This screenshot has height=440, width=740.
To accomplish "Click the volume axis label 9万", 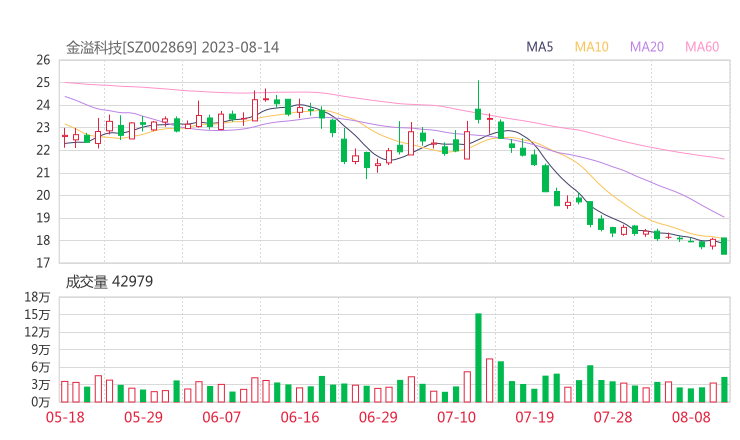I will tap(41, 350).
